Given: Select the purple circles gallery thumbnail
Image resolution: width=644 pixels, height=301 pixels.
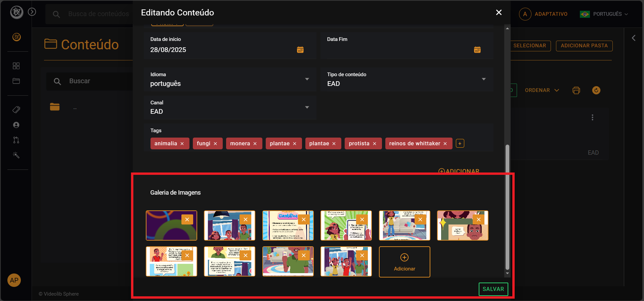Looking at the screenshot, I should (171, 225).
